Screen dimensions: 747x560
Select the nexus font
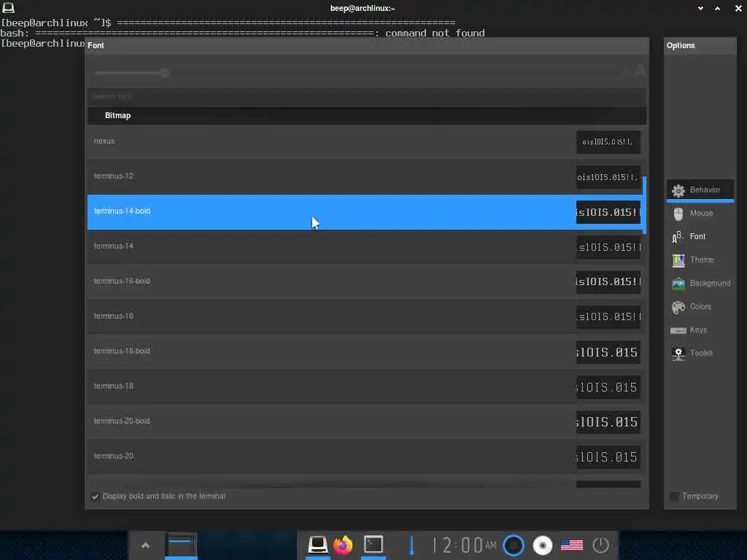tap(365, 141)
